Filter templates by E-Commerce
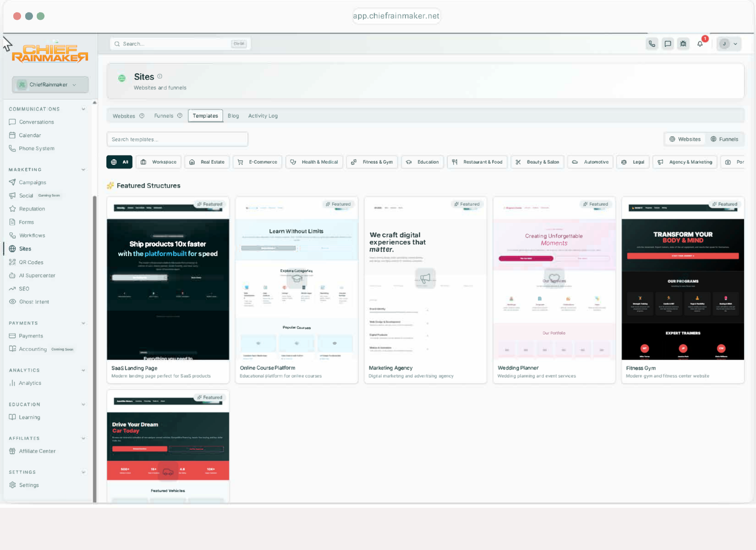This screenshot has height=550, width=756. [x=257, y=162]
